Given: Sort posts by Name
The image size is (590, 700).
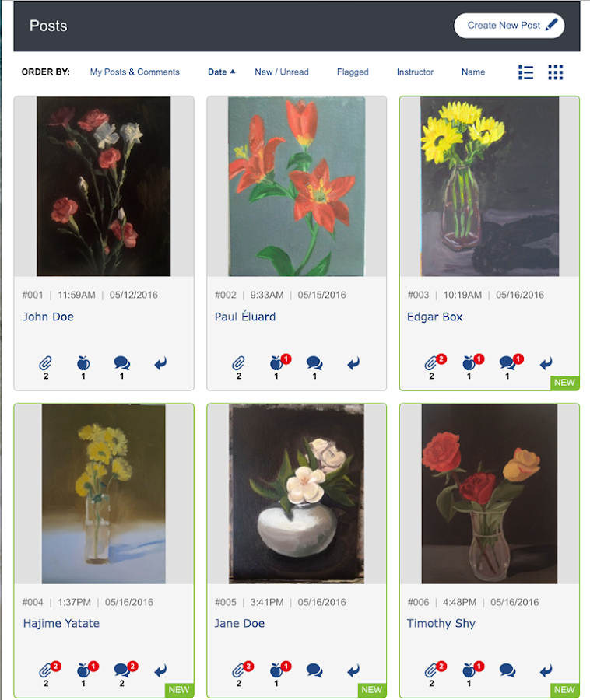Looking at the screenshot, I should tap(473, 72).
